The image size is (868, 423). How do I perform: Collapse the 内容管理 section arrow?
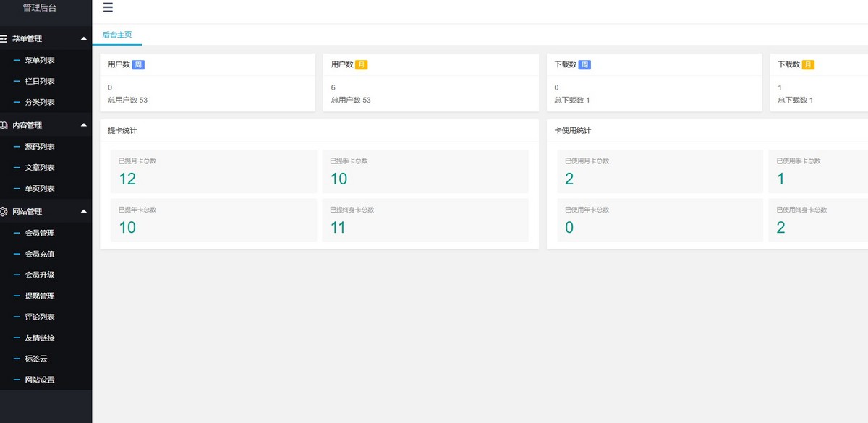pos(84,125)
